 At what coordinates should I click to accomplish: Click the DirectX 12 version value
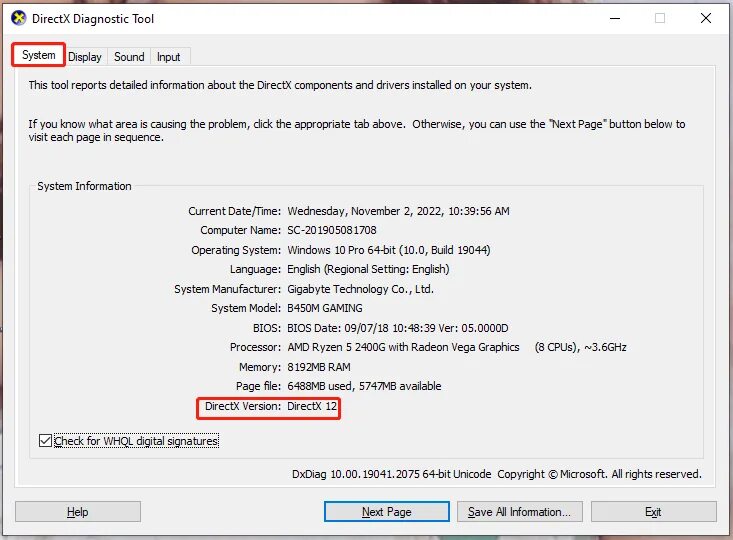312,406
